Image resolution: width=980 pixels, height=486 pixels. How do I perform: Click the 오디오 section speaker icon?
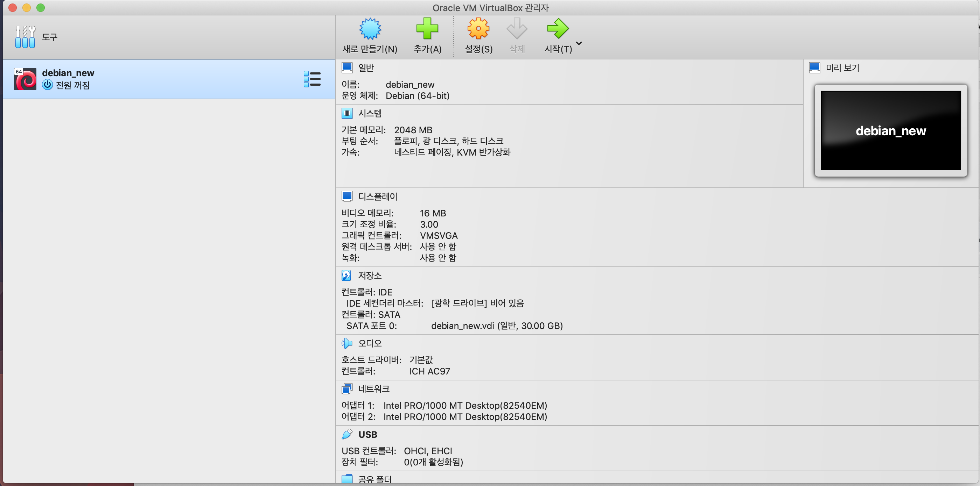[346, 343]
